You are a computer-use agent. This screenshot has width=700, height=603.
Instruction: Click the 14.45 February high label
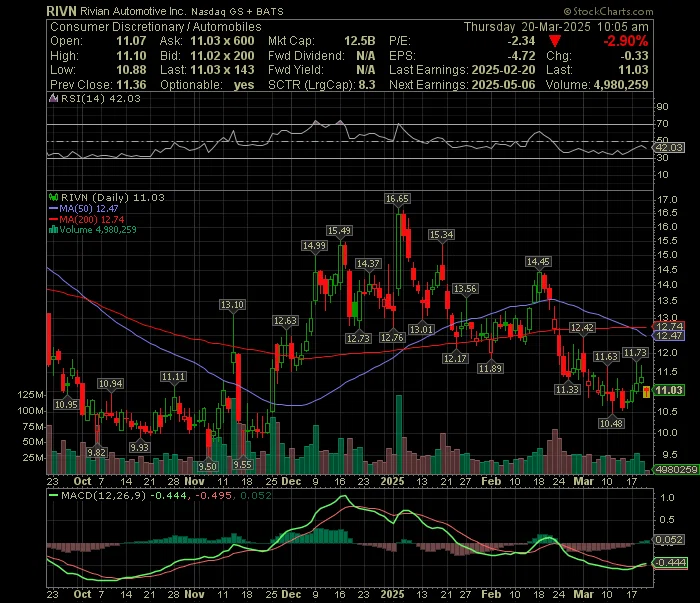(x=538, y=262)
